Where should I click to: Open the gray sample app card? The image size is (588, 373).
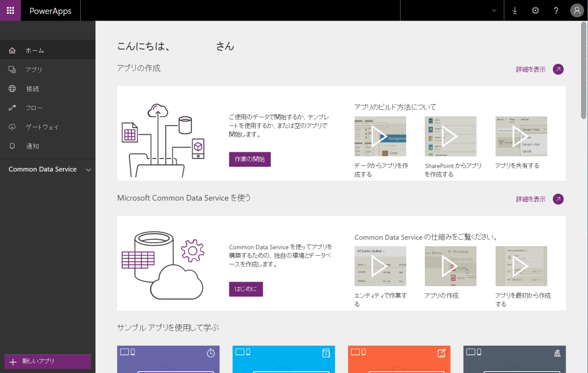click(514, 359)
